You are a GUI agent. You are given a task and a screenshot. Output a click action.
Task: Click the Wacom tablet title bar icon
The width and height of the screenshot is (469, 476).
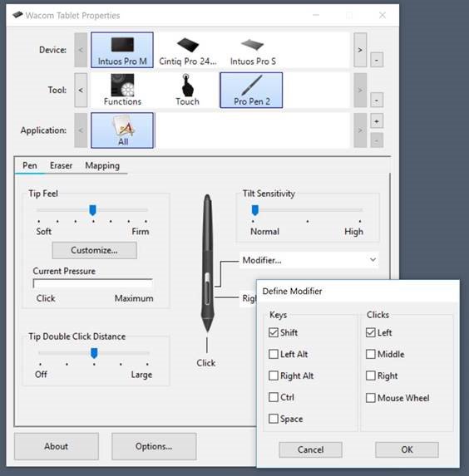[x=17, y=15]
